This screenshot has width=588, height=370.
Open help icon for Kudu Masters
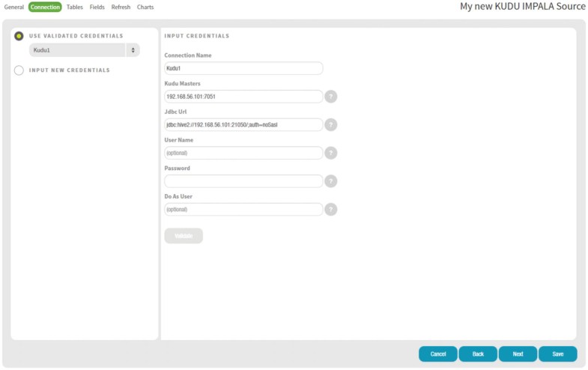330,97
